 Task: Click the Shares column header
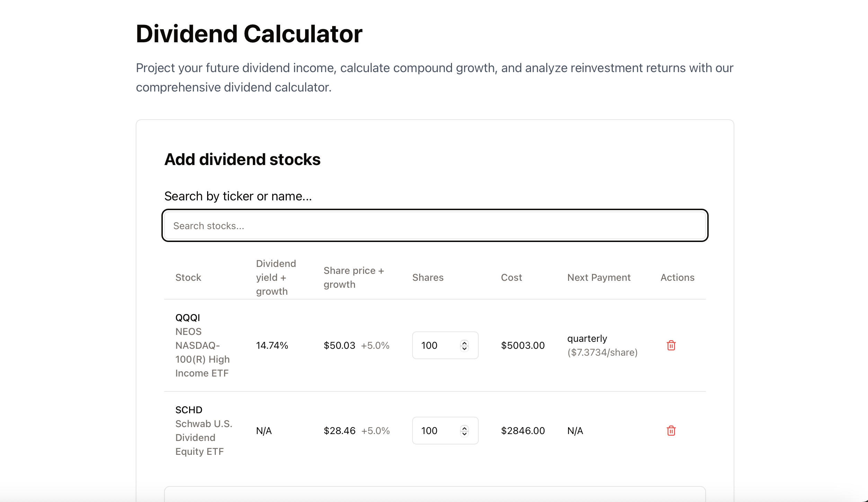[x=428, y=277]
